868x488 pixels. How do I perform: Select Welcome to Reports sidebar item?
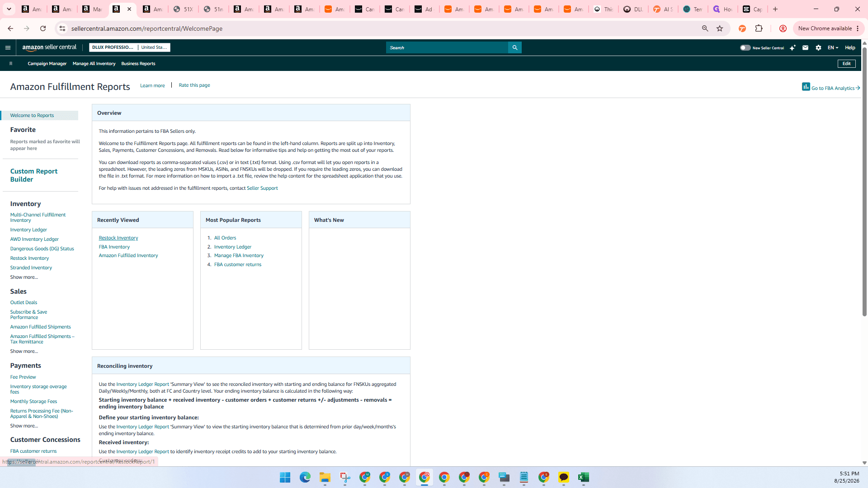pos(40,116)
